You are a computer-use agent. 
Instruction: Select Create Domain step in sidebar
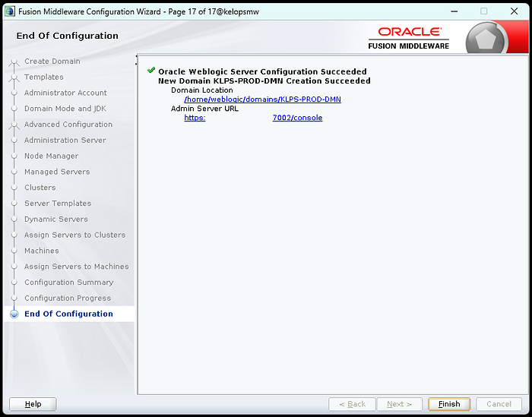[x=52, y=62]
